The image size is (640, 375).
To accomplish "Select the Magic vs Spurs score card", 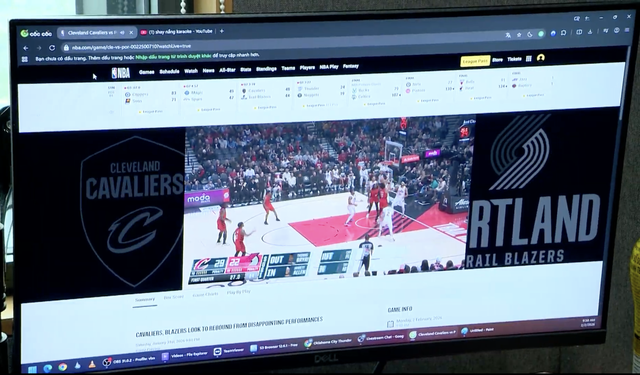I will tap(209, 97).
